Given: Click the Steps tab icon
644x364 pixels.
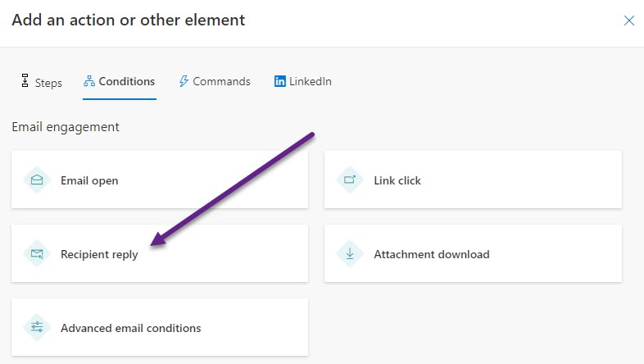Looking at the screenshot, I should point(25,81).
